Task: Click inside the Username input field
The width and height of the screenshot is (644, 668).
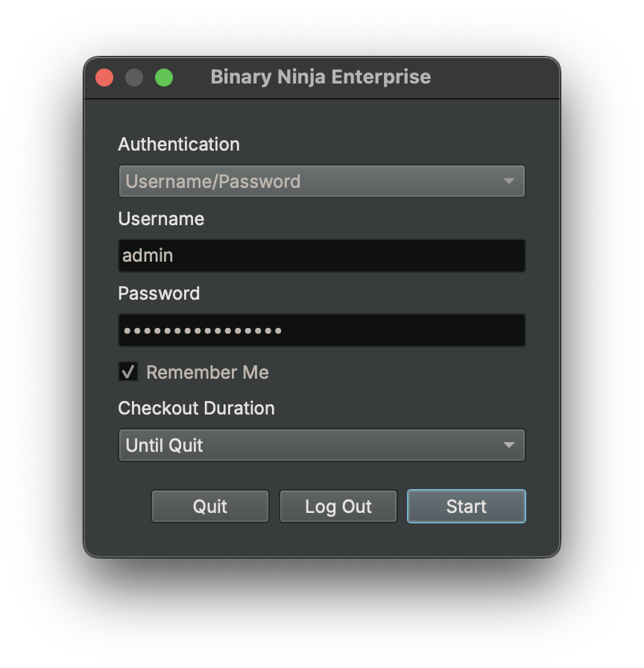Action: point(321,255)
